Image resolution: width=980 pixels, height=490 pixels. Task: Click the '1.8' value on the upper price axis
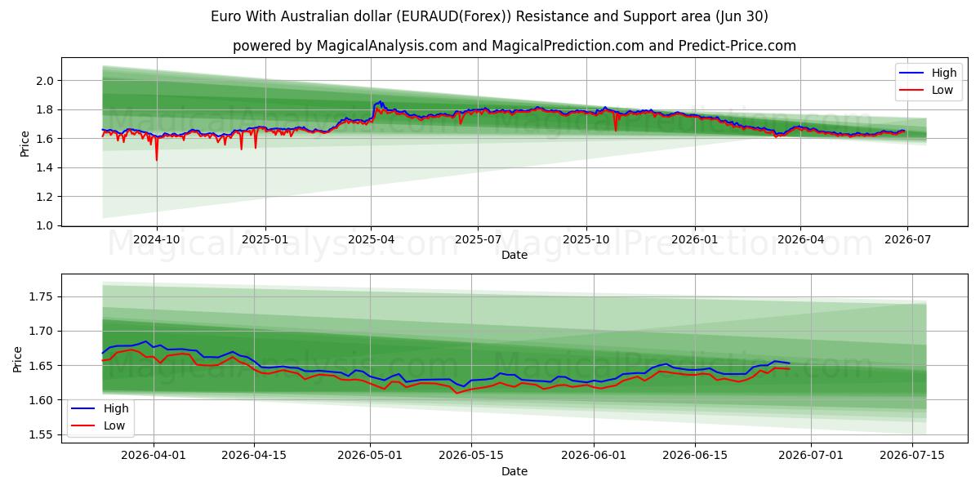[x=45, y=109]
